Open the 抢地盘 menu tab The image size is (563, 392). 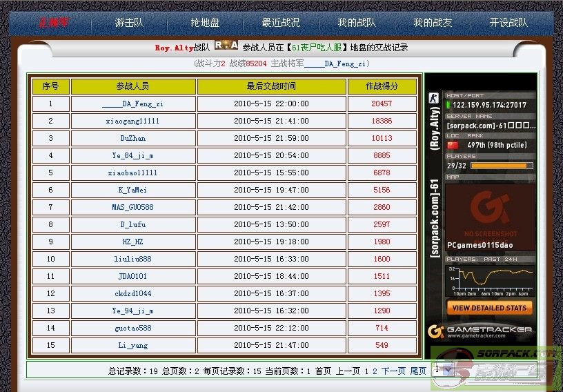point(205,22)
